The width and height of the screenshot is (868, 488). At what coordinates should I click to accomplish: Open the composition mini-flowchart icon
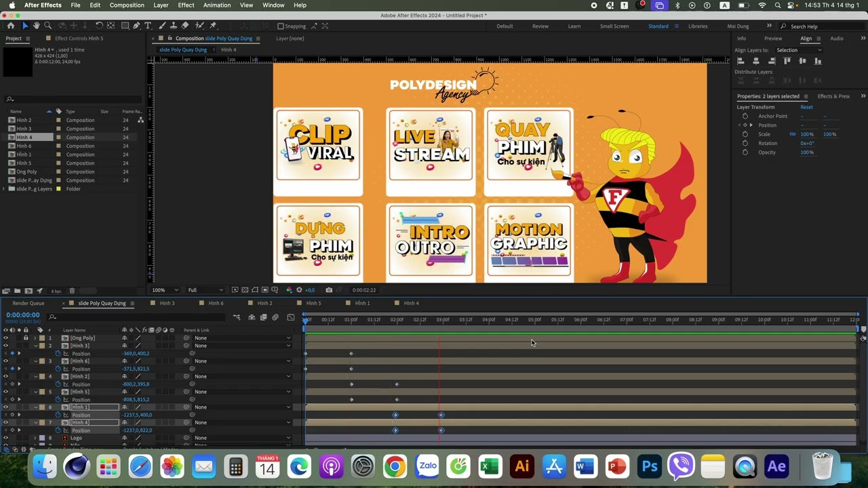pos(237,317)
